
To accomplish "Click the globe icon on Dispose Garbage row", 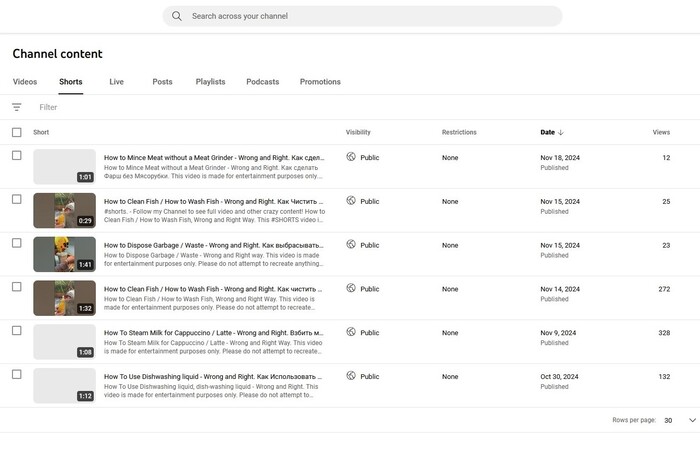I will tap(351, 245).
